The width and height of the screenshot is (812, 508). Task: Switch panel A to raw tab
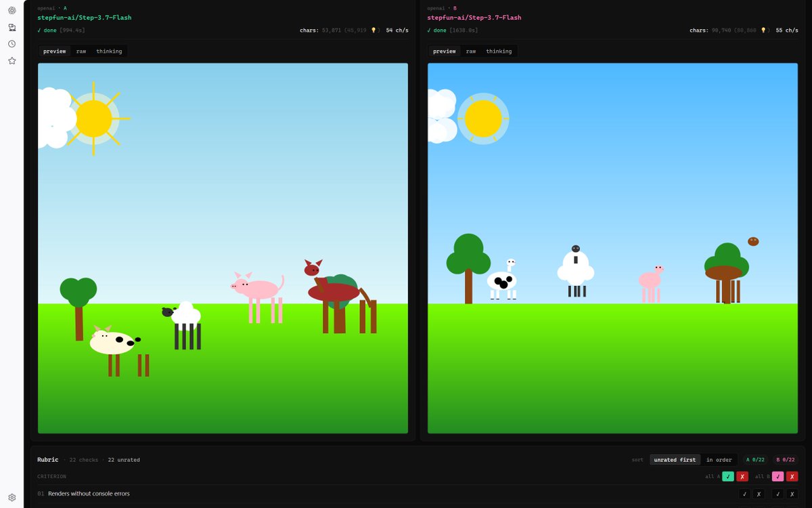point(81,51)
